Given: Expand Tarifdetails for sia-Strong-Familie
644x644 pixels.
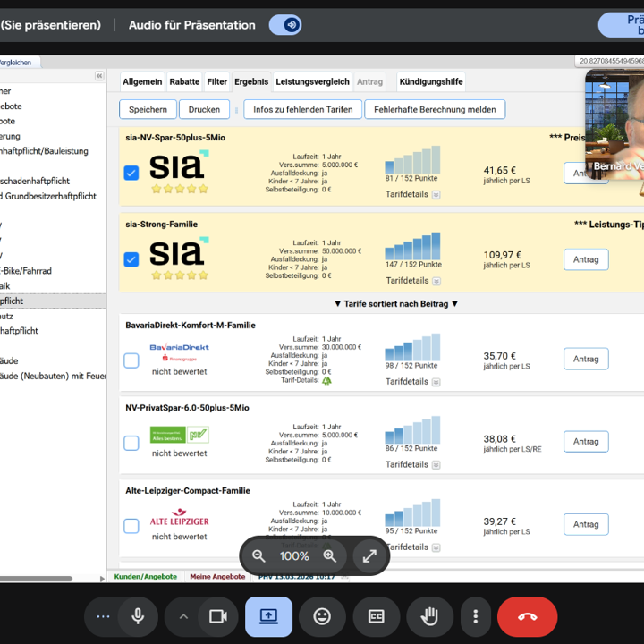Looking at the screenshot, I should (436, 281).
